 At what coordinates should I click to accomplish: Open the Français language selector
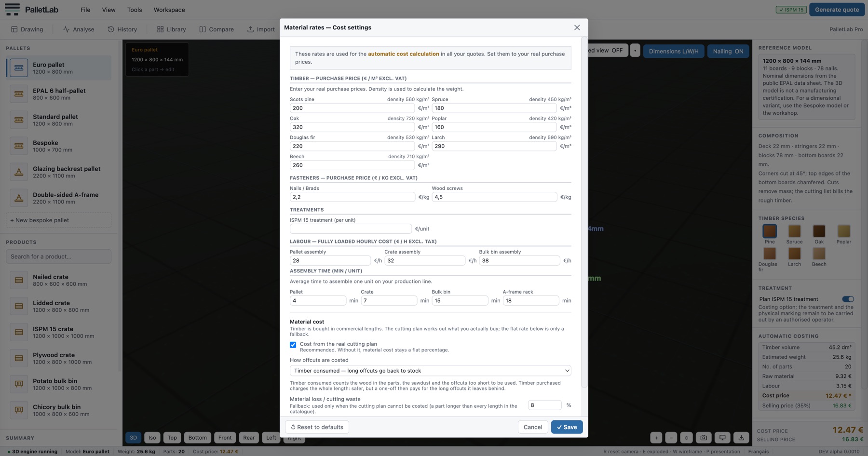(x=758, y=452)
